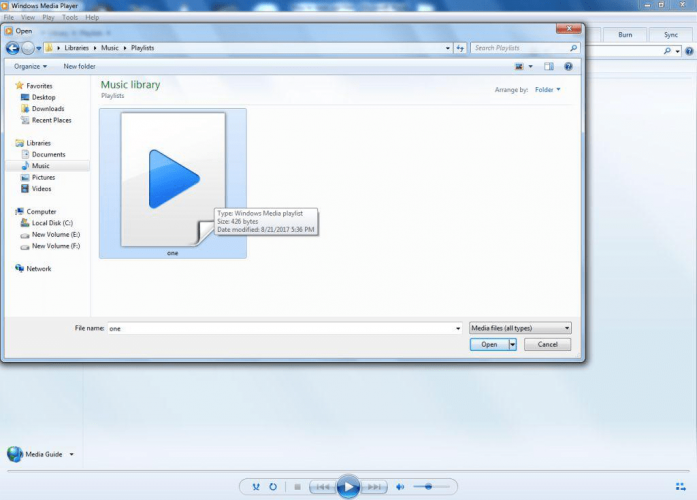The image size is (697, 500).
Task: Click the help icon in Open dialog toolbar
Action: 568,67
